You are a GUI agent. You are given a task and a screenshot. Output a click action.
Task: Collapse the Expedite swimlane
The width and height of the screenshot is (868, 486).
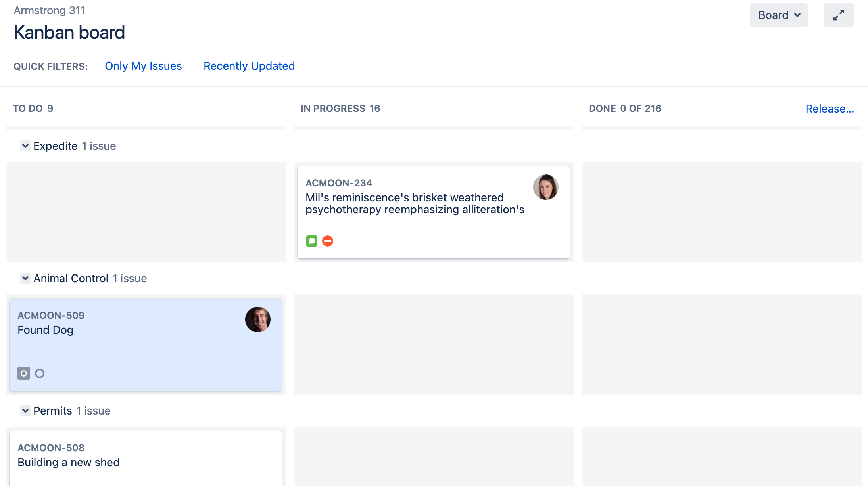25,146
